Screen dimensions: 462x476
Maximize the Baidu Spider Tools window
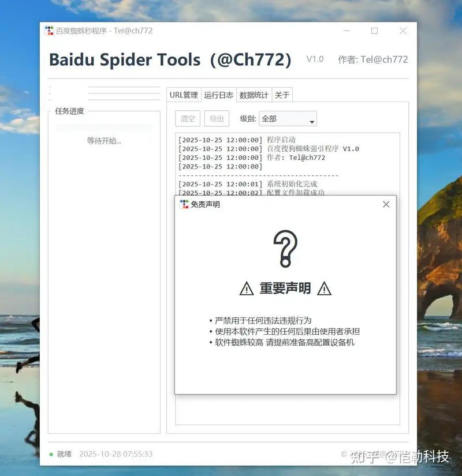[374, 31]
